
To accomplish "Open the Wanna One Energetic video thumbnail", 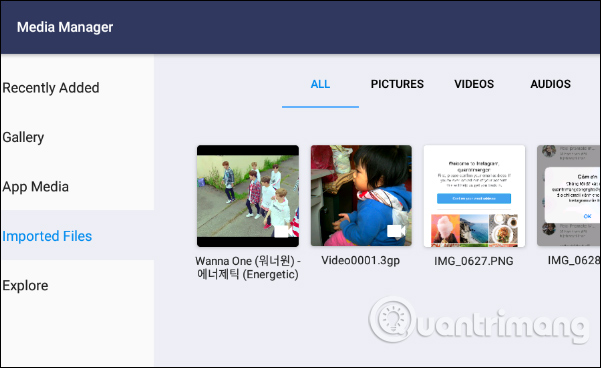I will [x=248, y=196].
